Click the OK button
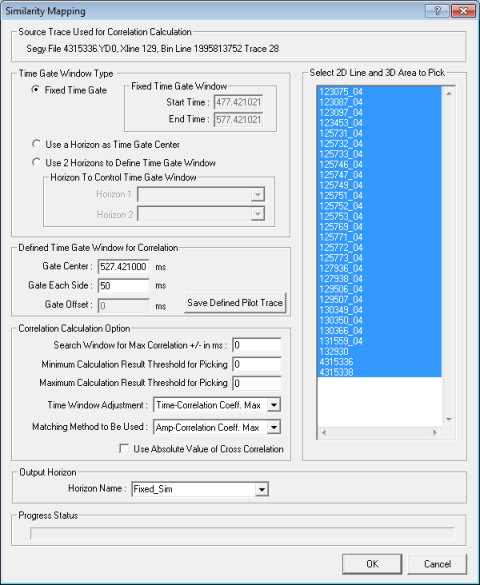 (x=372, y=564)
